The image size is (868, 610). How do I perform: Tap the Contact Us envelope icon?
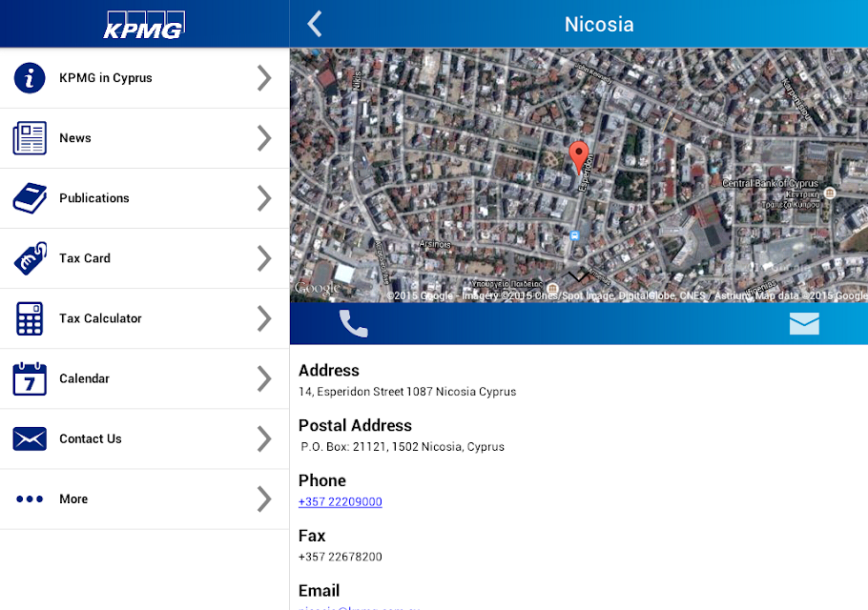[x=30, y=438]
